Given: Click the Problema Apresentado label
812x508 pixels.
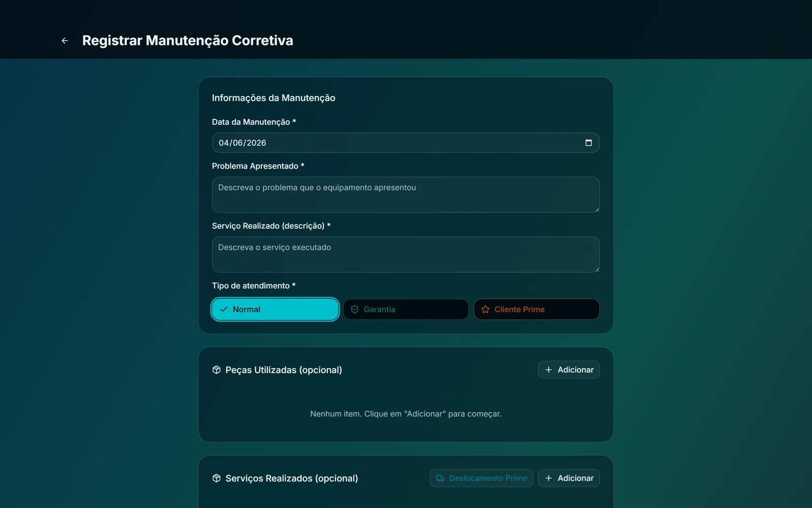Looking at the screenshot, I should [258, 166].
